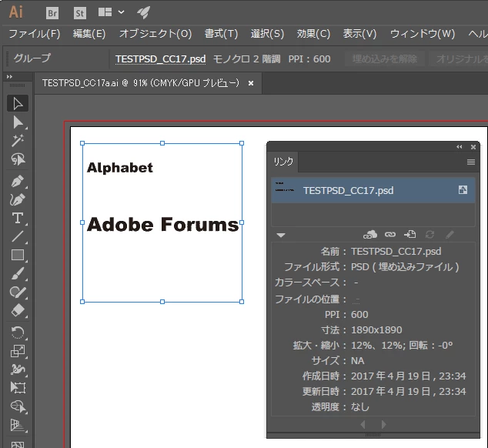
Task: Select the Curvature tool
Action: click(x=18, y=199)
